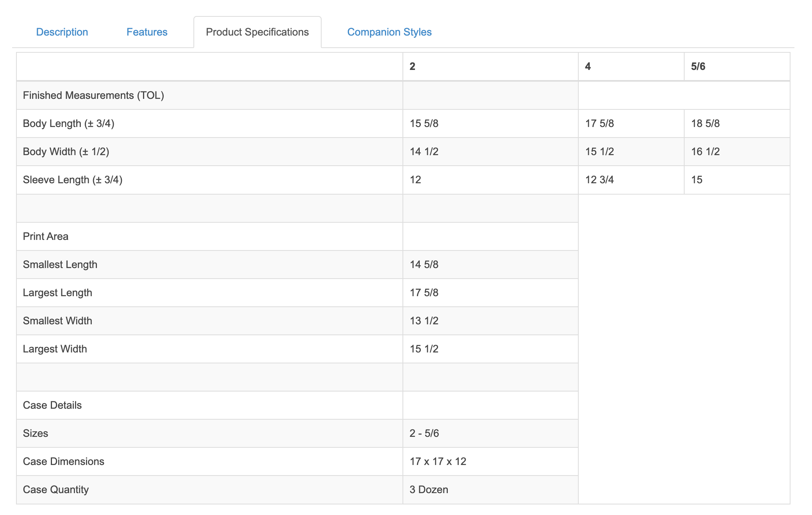Select the Product Specifications tab
This screenshot has width=812, height=515.
(x=258, y=32)
